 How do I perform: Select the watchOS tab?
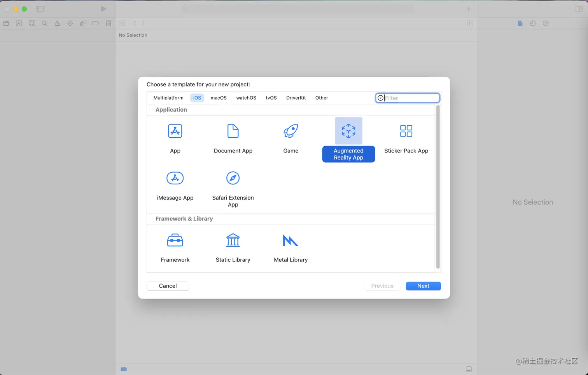(246, 98)
